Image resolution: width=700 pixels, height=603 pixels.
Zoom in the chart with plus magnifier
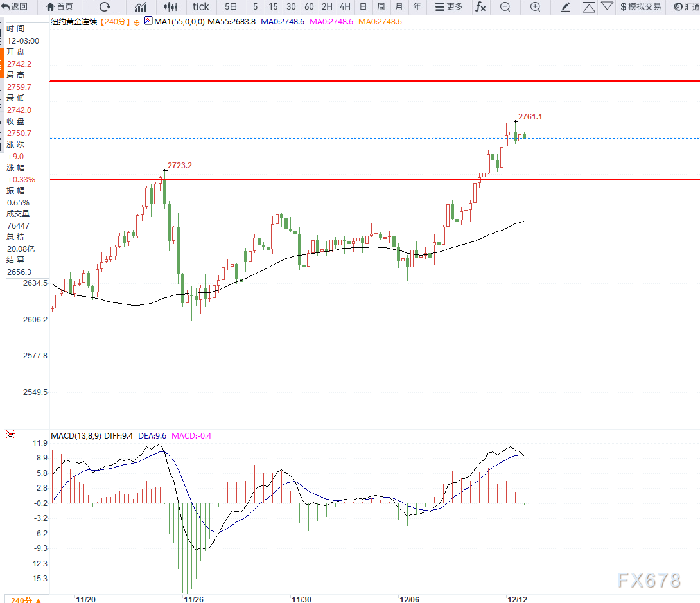(535, 7)
